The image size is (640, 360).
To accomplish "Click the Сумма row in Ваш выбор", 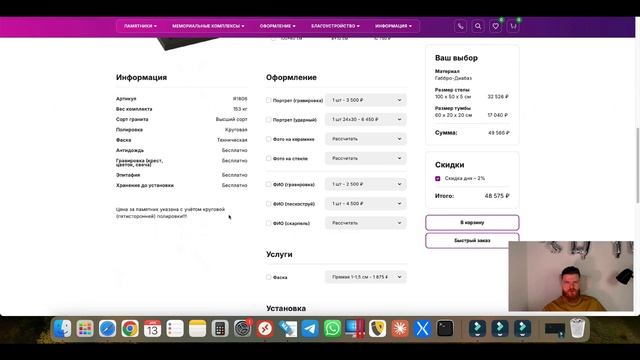I will pyautogui.click(x=472, y=133).
